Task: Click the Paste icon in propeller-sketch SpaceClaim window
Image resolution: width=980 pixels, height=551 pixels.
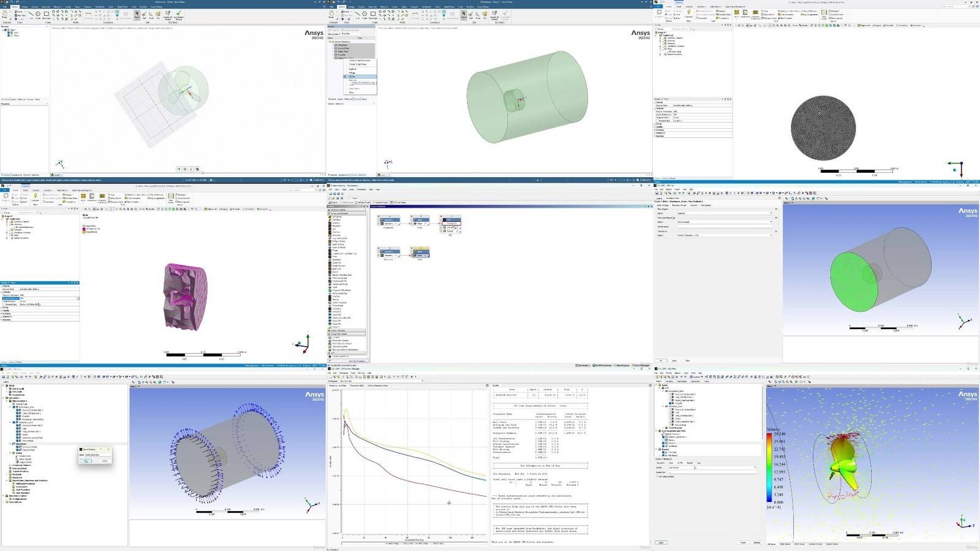Action: pos(4,14)
